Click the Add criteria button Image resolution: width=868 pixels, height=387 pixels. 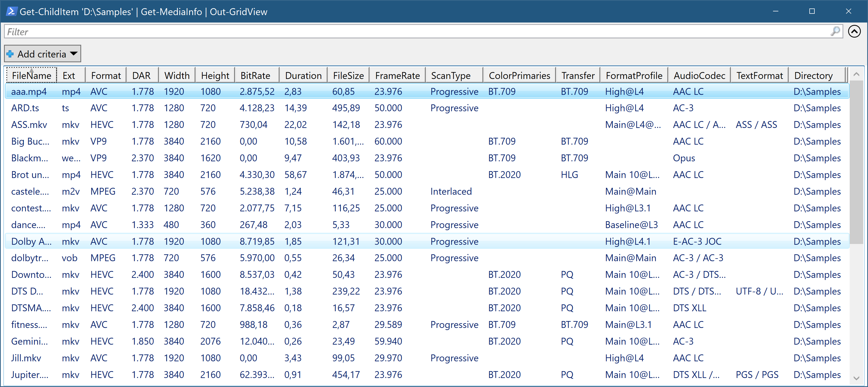click(42, 54)
